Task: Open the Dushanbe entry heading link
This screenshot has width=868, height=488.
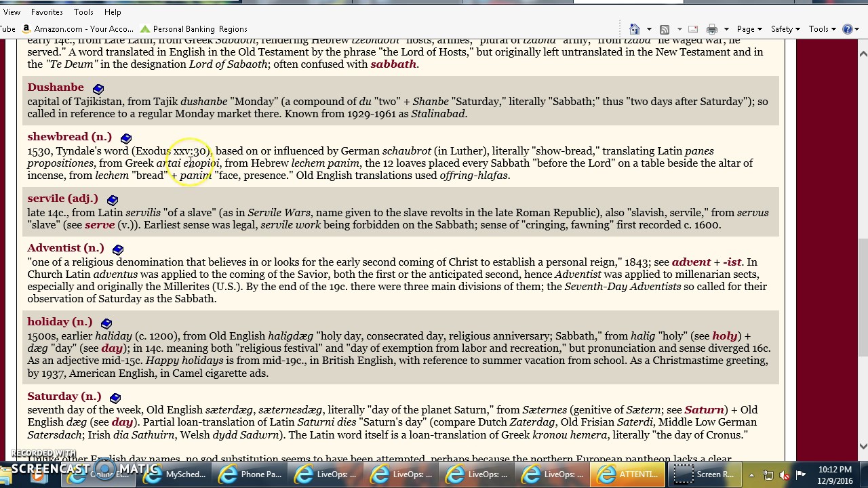Action: pyautogui.click(x=56, y=87)
